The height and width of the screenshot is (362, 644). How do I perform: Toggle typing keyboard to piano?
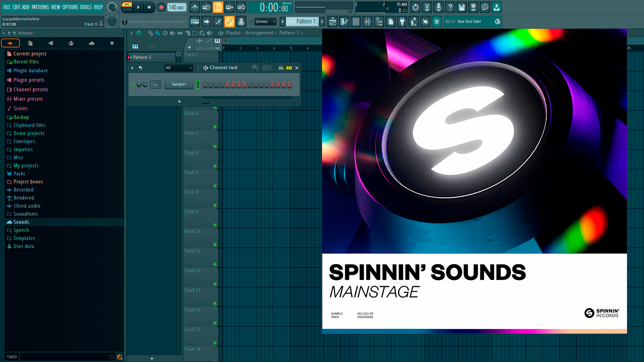[x=194, y=21]
